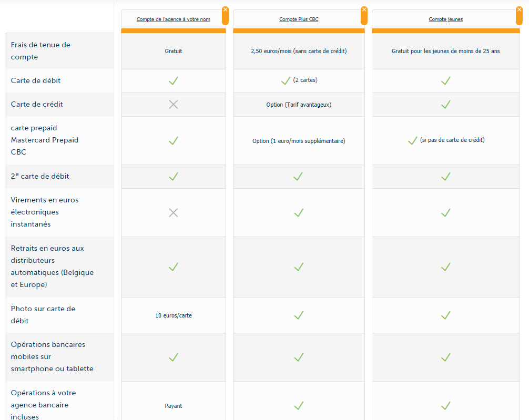Screen dimensions: 529x420
Task: Click Compte Plus checkmark for Photo sur carte
Action: pyautogui.click(x=299, y=315)
